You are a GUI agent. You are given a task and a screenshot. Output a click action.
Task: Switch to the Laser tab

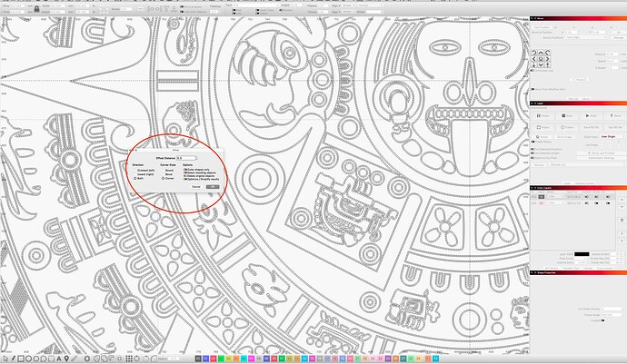(x=567, y=183)
